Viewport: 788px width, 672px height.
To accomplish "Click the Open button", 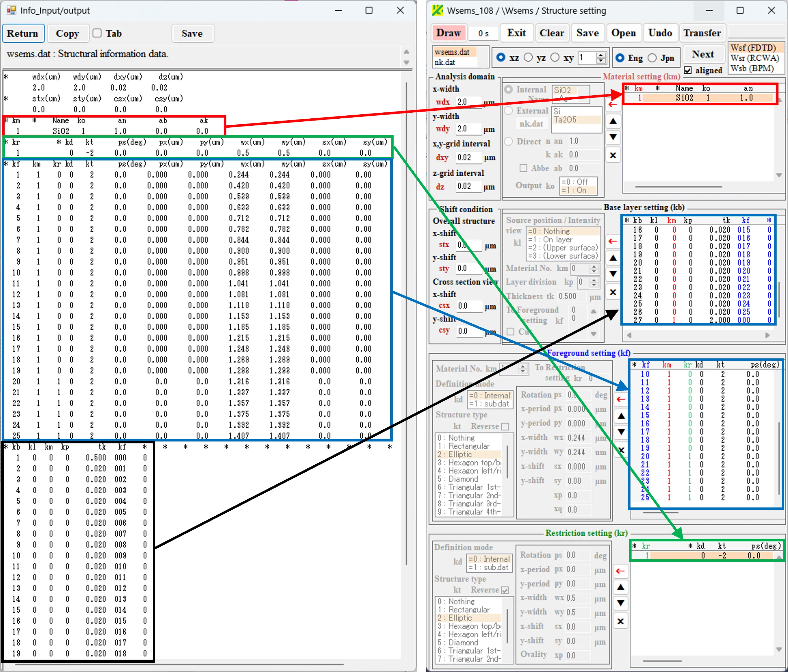I will 624,33.
